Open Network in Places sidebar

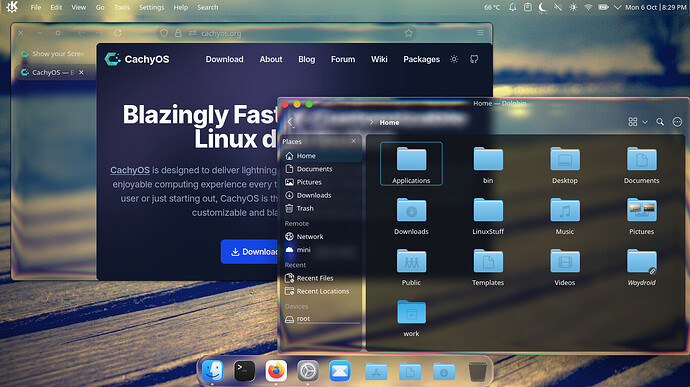click(321, 237)
